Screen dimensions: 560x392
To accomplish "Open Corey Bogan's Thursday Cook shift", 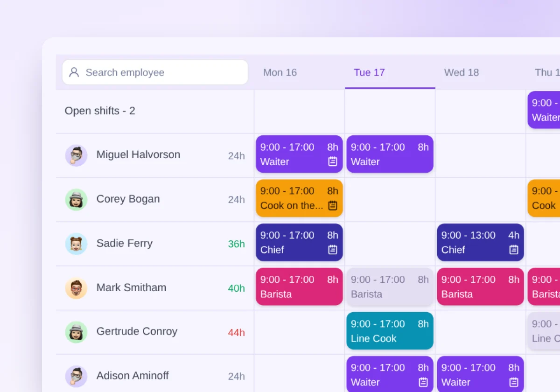I will pos(544,198).
